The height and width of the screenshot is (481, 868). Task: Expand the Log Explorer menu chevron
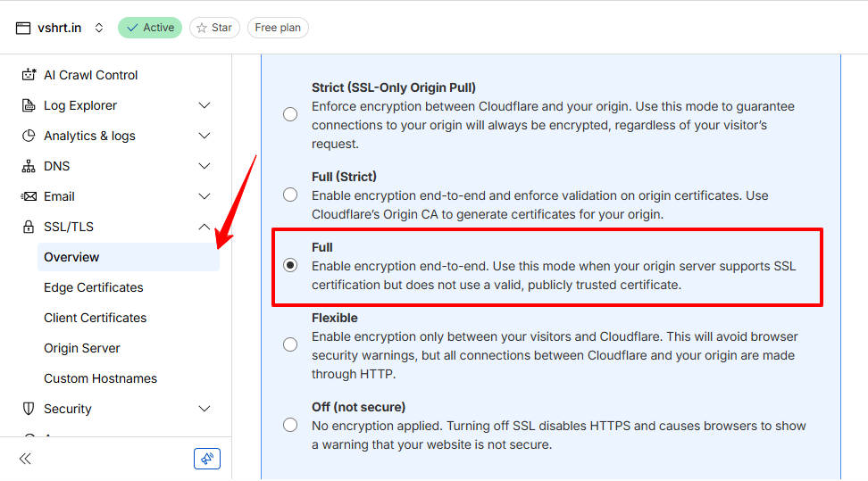pyautogui.click(x=204, y=105)
